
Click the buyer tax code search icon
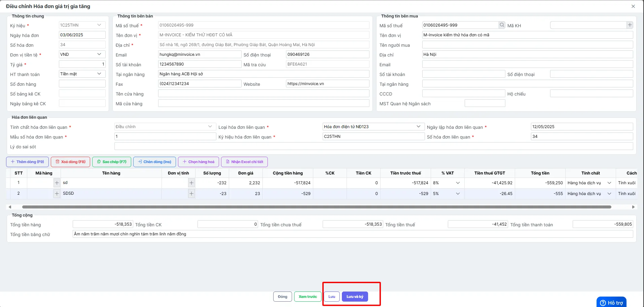502,25
